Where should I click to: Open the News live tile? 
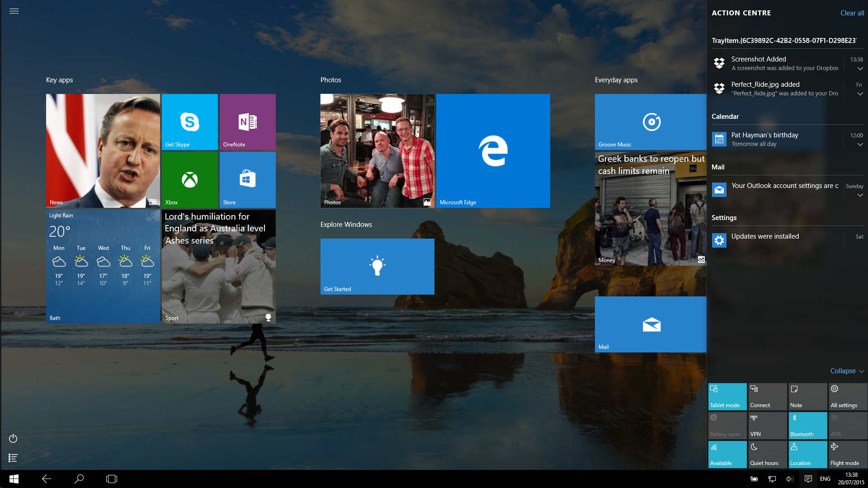(103, 151)
